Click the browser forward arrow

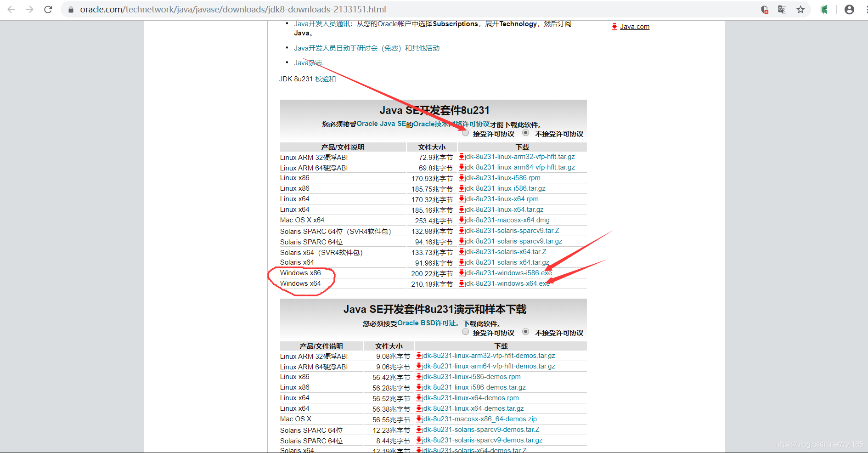pos(30,9)
